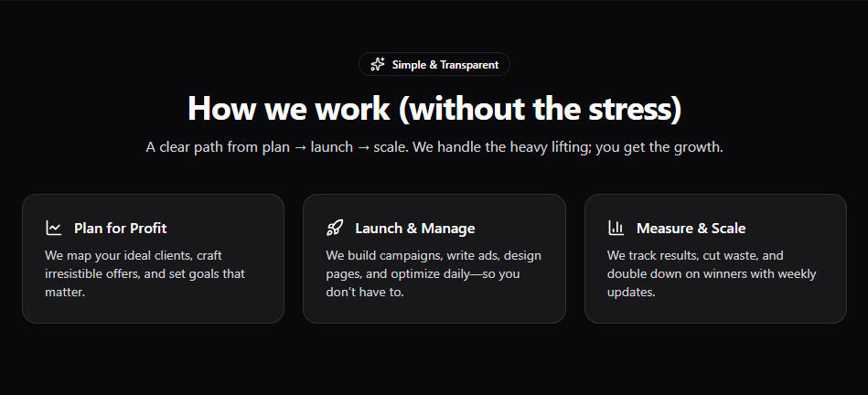
Task: Click the second arrow in the subtitle
Action: pos(362,147)
